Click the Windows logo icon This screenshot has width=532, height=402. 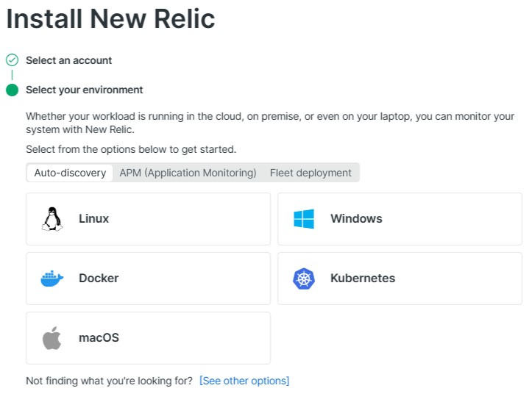(x=303, y=219)
